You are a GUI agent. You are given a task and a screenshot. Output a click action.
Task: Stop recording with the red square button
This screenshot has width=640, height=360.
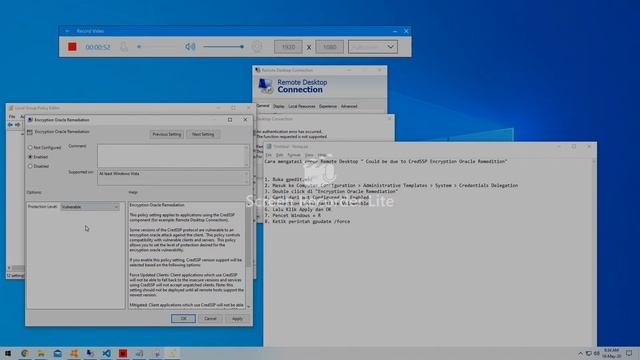pos(72,47)
